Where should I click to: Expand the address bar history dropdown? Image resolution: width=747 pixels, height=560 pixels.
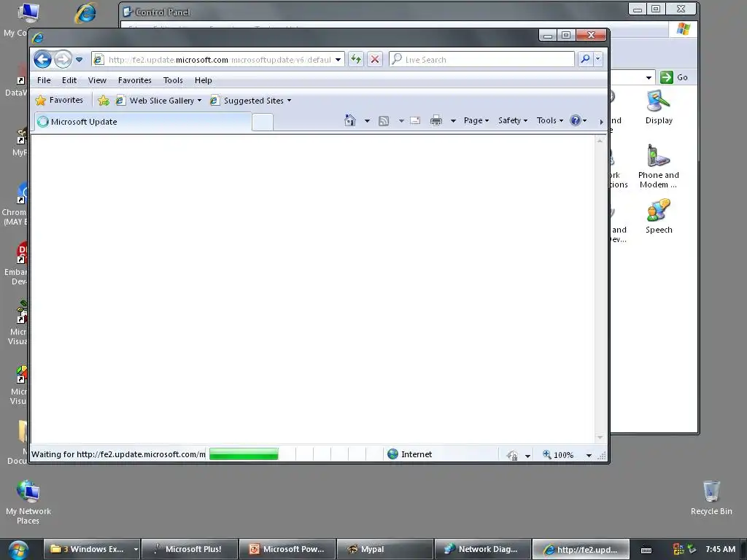tap(338, 60)
